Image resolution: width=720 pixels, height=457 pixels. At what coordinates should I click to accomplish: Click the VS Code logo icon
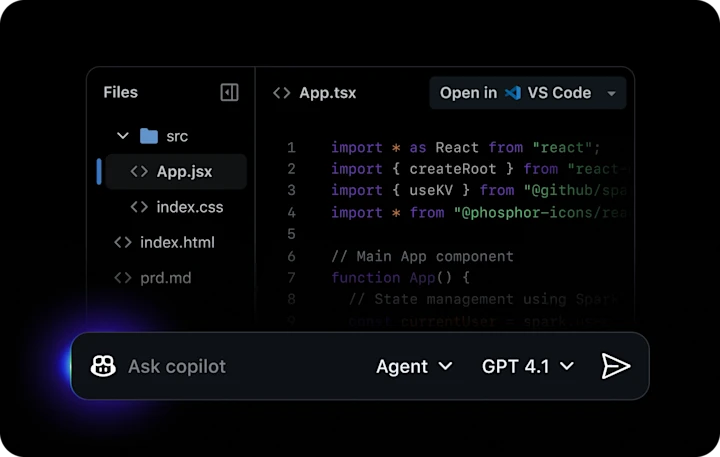[512, 93]
